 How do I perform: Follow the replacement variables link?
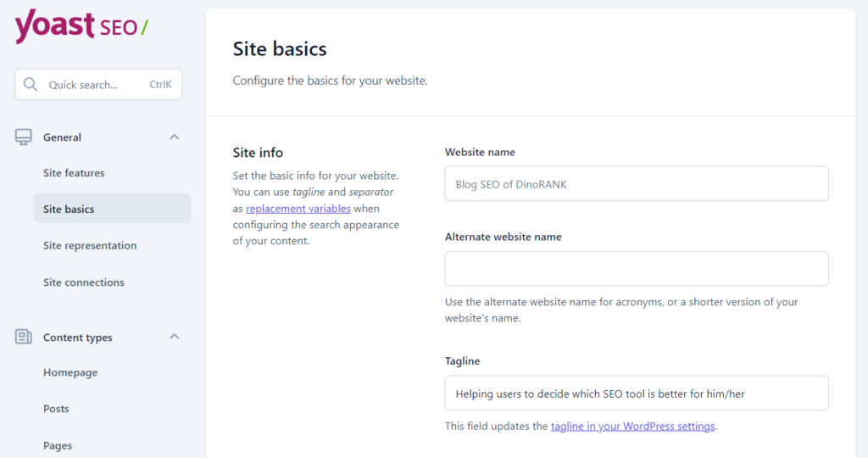[298, 209]
